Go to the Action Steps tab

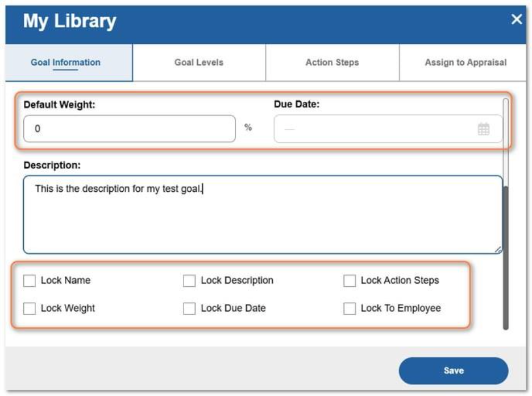click(332, 63)
